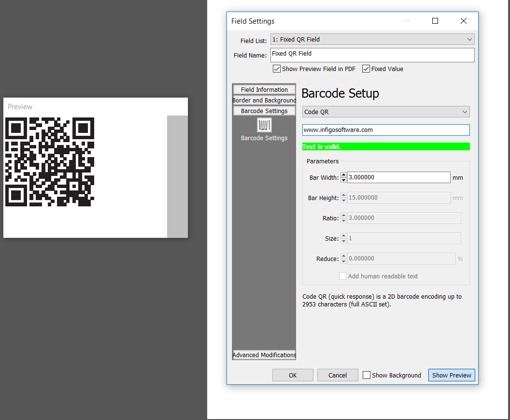Close the Field Settings dialog
510x420 pixels.
[463, 21]
